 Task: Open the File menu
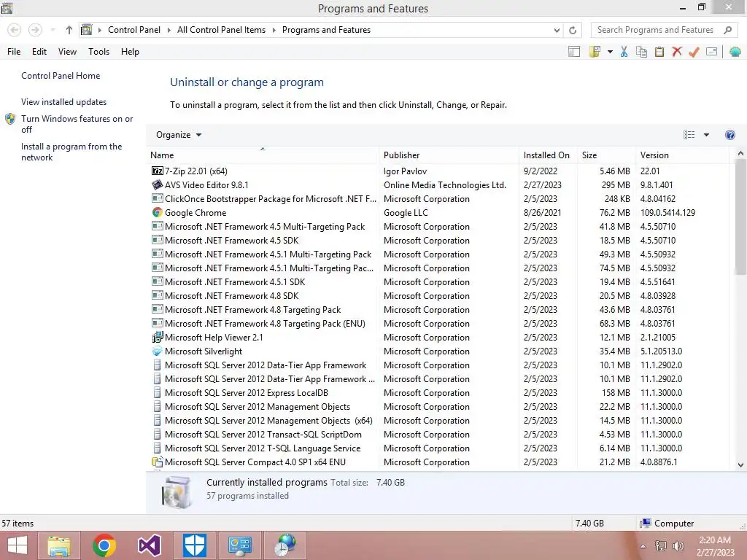coord(14,52)
